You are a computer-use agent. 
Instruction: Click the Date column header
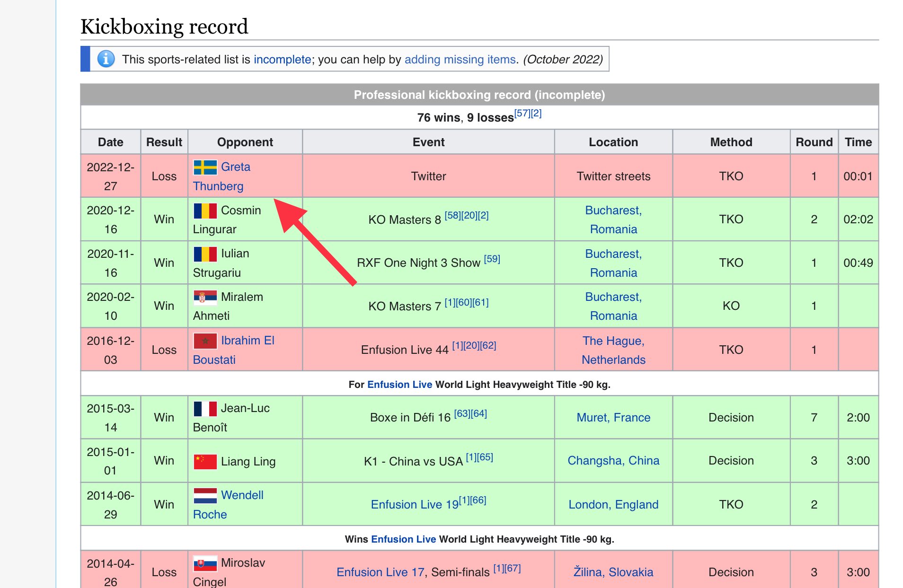111,142
